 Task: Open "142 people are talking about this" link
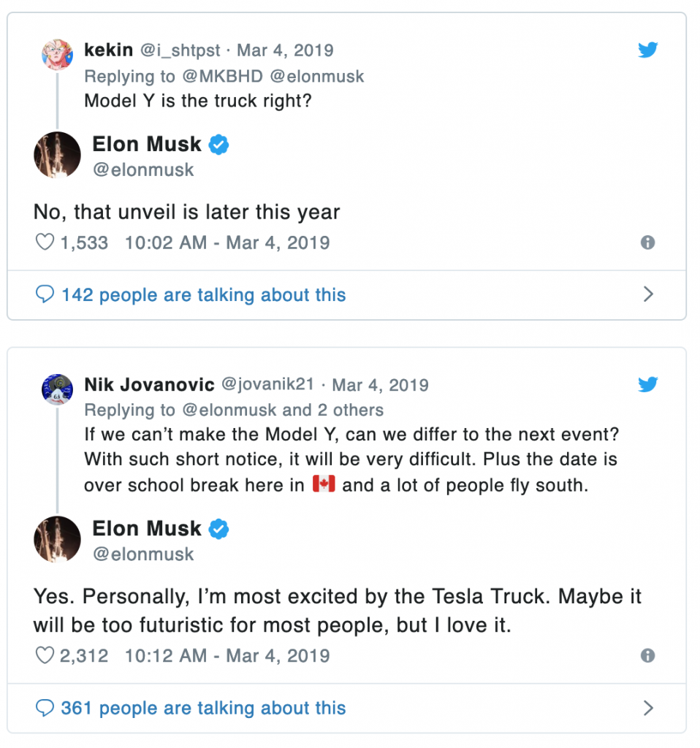[x=203, y=295]
